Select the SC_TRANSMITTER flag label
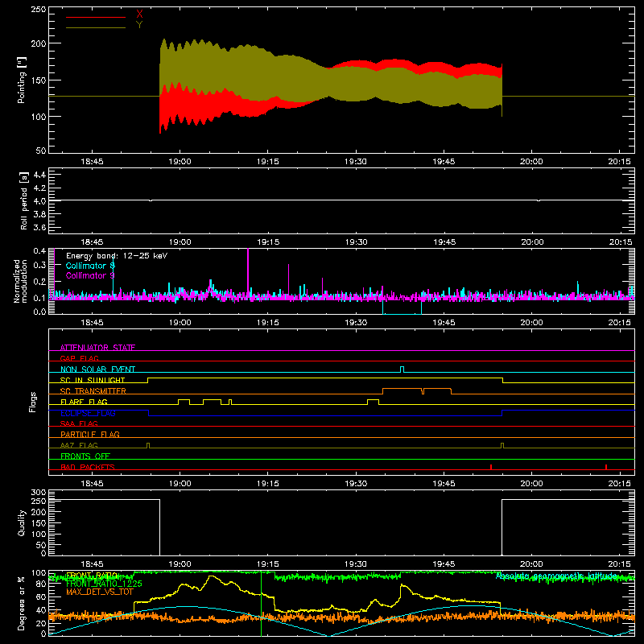The image size is (644, 644). coord(93,390)
